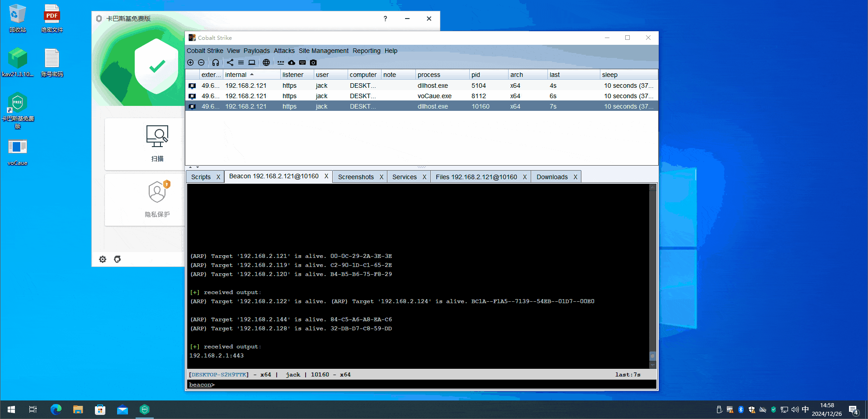This screenshot has width=868, height=419.
Task: Click the beacon console vertical scrollbar
Action: pyautogui.click(x=652, y=276)
